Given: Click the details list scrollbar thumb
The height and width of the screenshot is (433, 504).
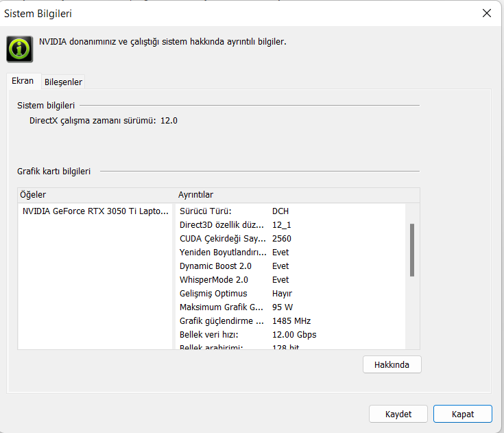Looking at the screenshot, I should pyautogui.click(x=412, y=250).
